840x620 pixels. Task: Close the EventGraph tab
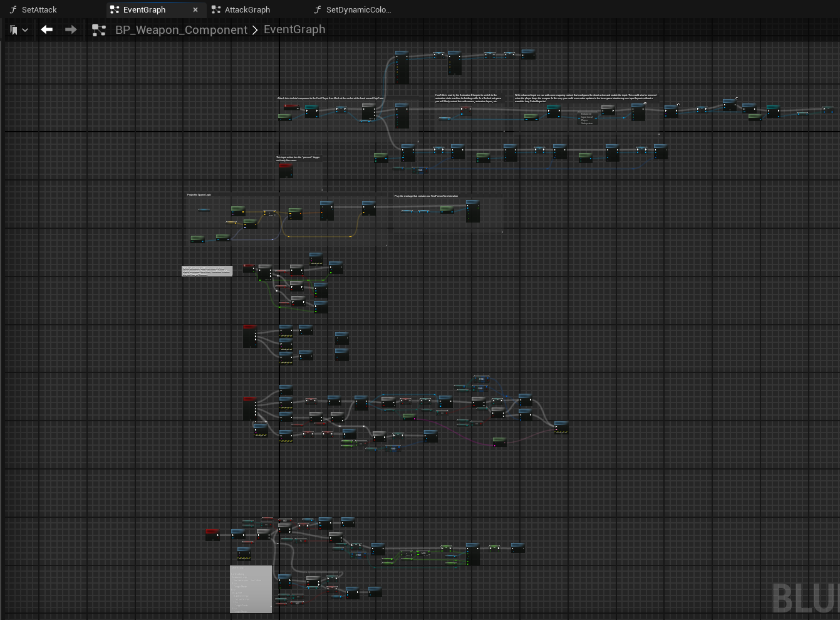pyautogui.click(x=195, y=10)
